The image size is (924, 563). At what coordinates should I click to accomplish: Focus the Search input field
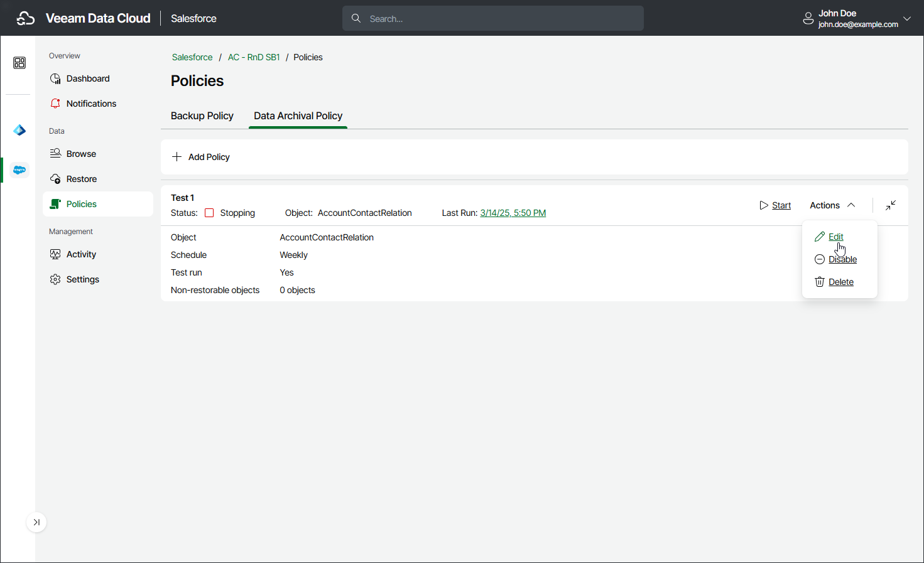click(493, 18)
